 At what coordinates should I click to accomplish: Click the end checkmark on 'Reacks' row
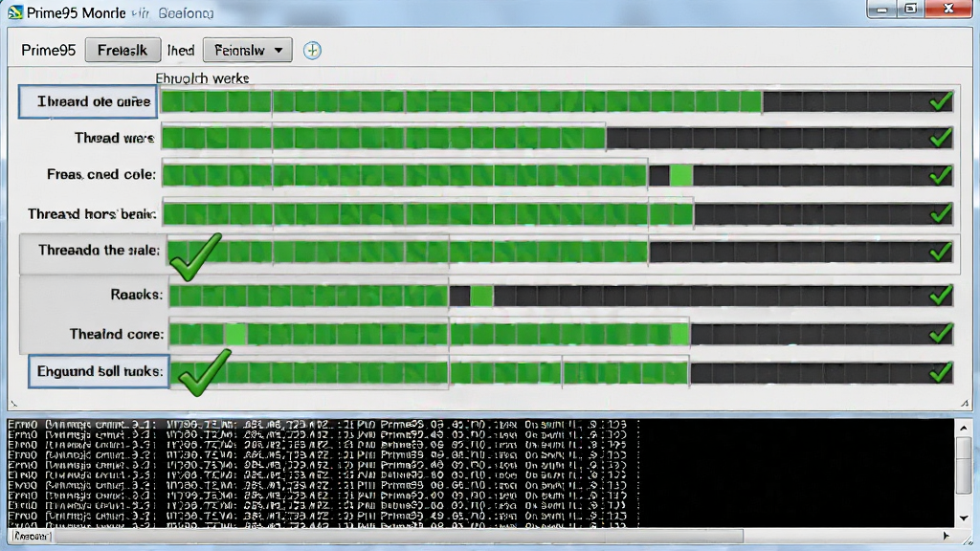coord(941,295)
